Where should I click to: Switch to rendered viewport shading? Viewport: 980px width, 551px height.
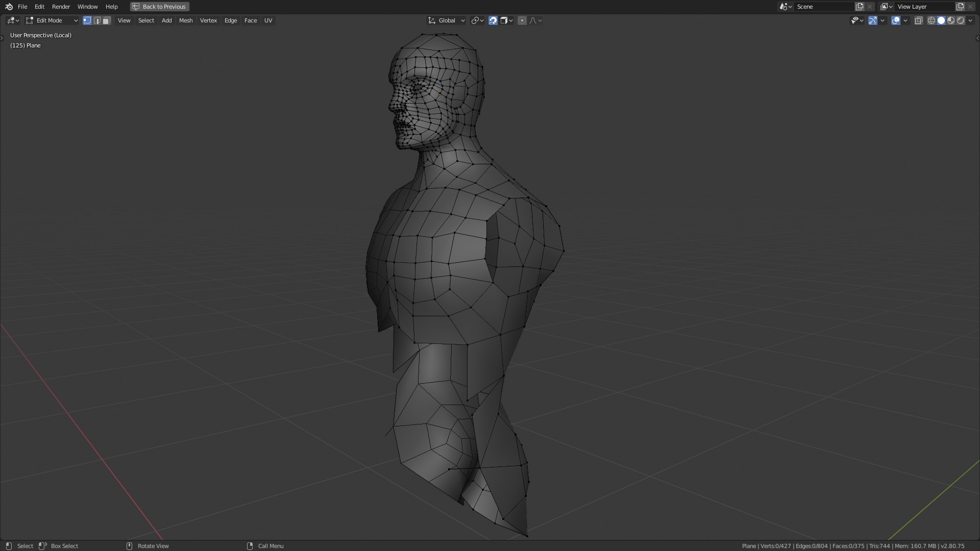[x=961, y=20]
